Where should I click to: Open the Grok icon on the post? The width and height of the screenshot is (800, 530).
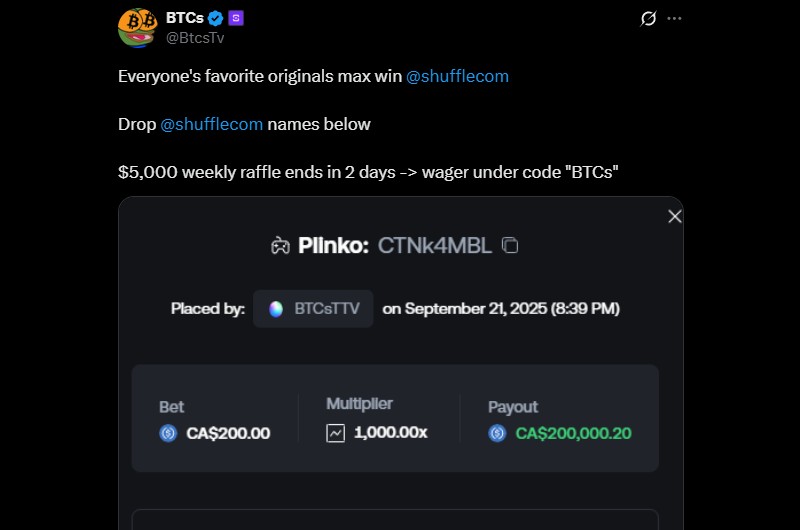[x=648, y=19]
